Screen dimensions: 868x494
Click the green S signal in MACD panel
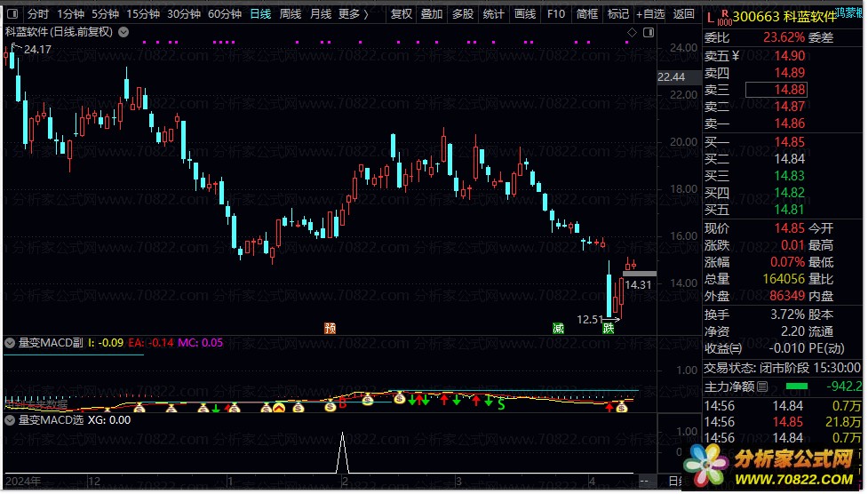pyautogui.click(x=501, y=405)
